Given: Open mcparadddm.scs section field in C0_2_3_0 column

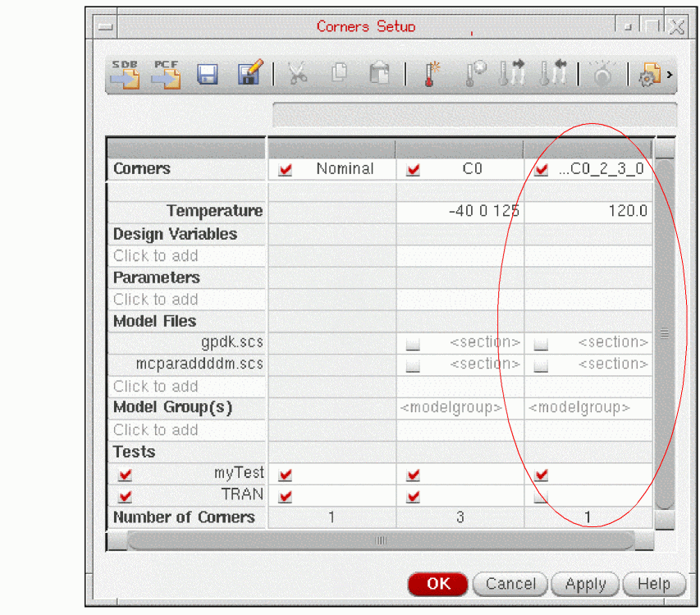Looking at the screenshot, I should [613, 365].
